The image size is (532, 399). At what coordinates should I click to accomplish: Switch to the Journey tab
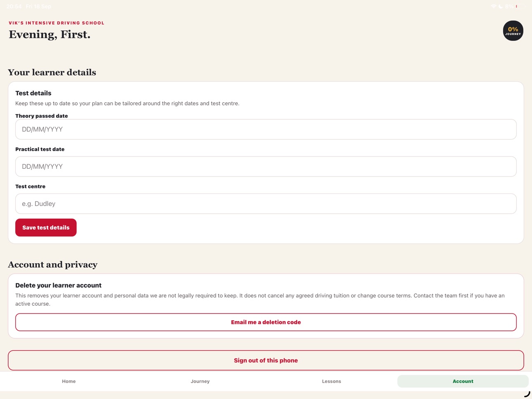[200, 381]
